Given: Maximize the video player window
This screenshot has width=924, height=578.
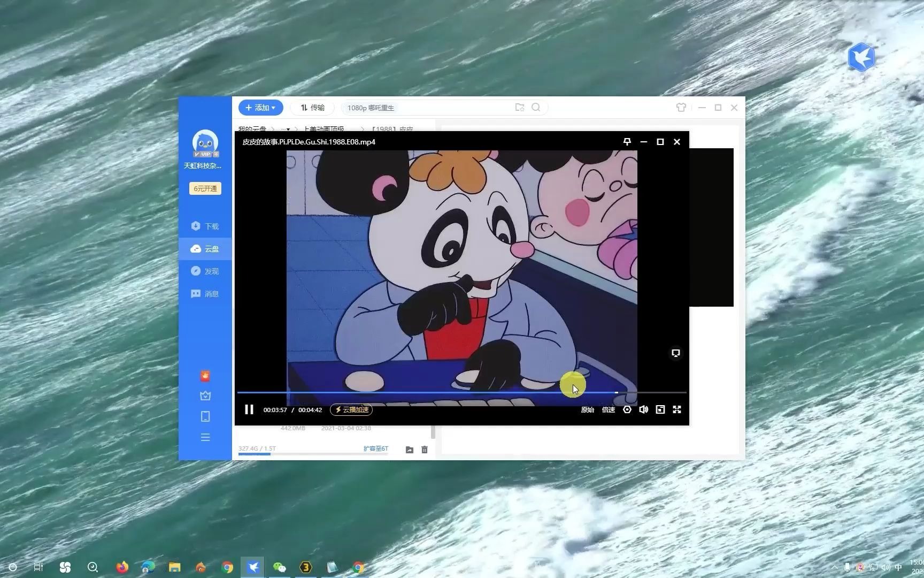Looking at the screenshot, I should pos(660,142).
